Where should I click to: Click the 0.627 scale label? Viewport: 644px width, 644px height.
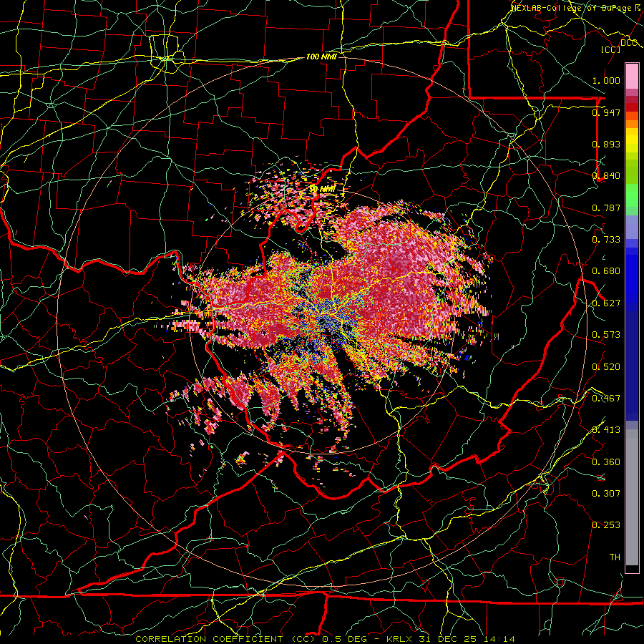(x=606, y=303)
